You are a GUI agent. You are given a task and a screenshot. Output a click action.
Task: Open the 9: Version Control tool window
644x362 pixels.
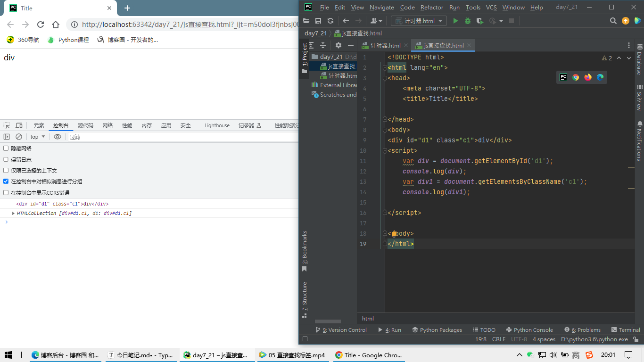pyautogui.click(x=341, y=330)
